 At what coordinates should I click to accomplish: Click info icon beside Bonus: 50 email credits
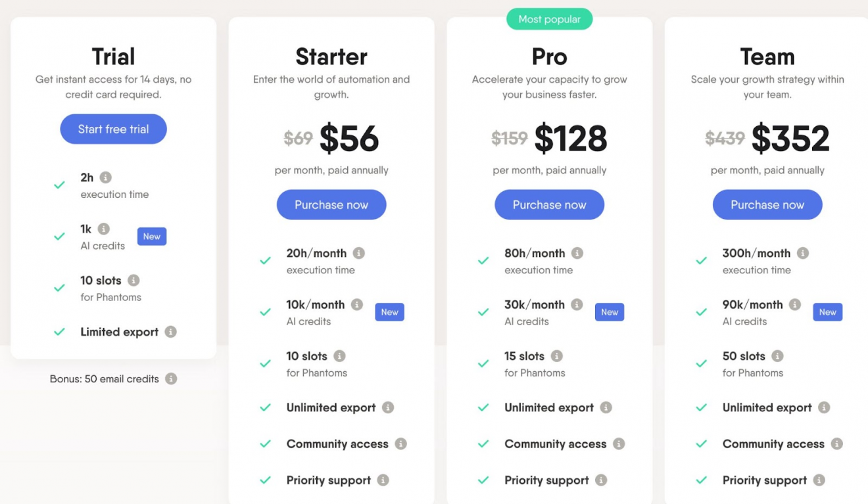click(x=171, y=378)
